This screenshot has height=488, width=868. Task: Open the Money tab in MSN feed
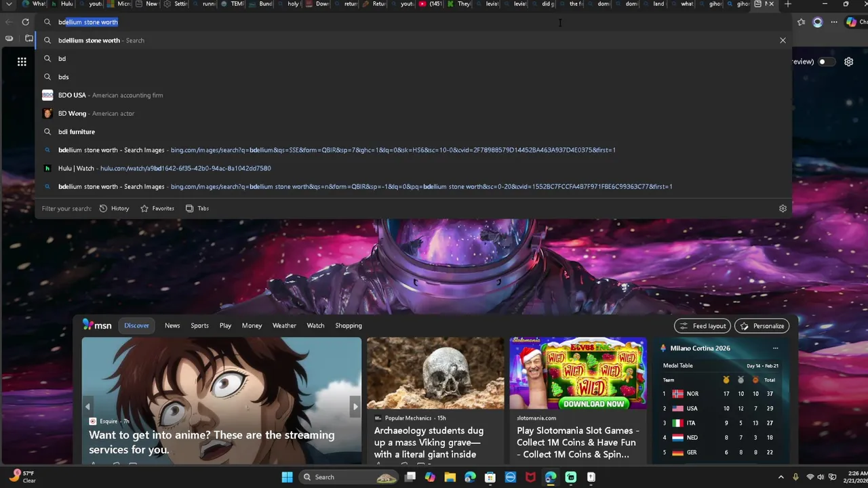point(252,325)
